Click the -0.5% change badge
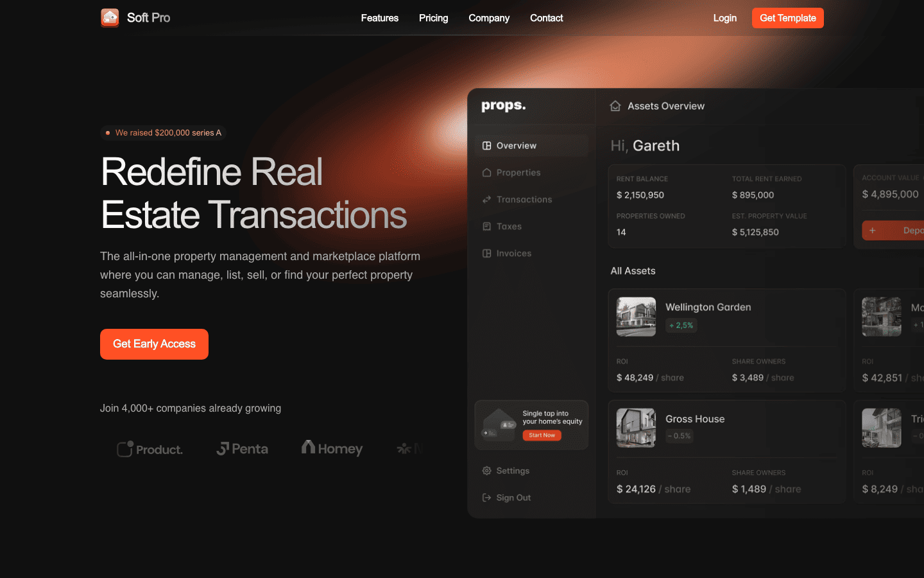 pos(680,436)
